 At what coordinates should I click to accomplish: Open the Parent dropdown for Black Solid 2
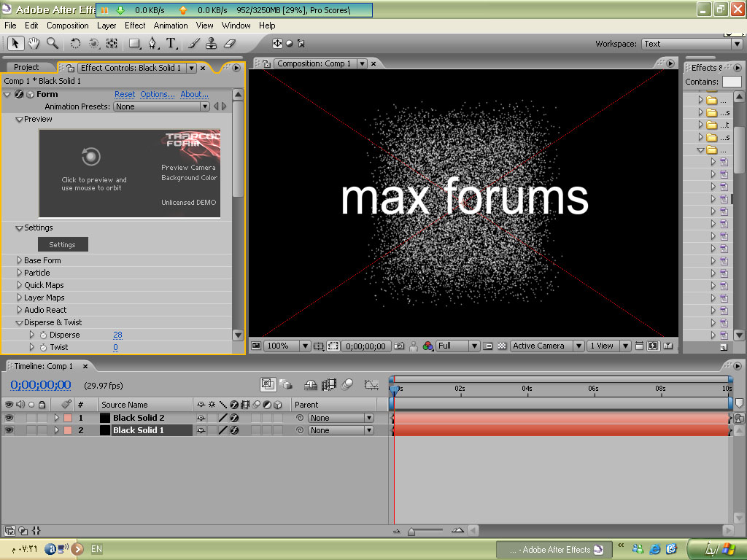pos(340,418)
